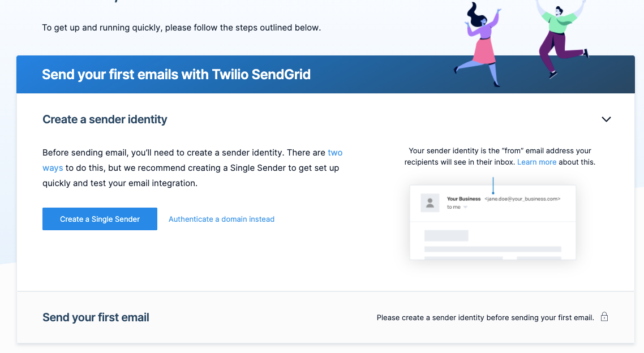
Task: Click the Create a sender identity heading
Action: pyautogui.click(x=105, y=119)
